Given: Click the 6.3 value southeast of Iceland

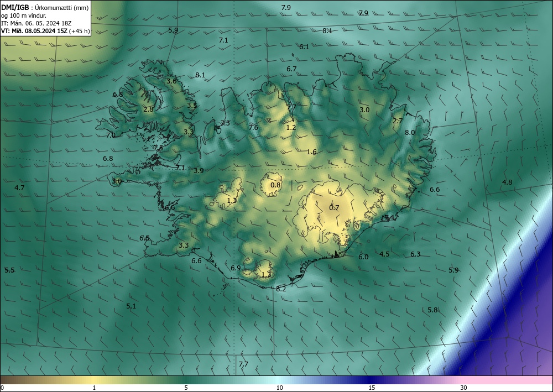Looking at the screenshot, I should pos(415,254).
